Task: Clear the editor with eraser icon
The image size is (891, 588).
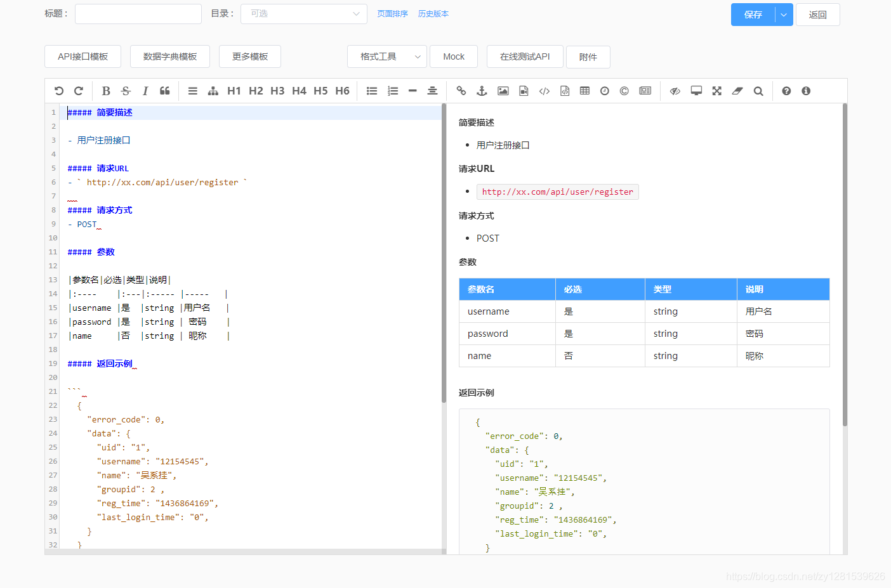Action: tap(737, 91)
